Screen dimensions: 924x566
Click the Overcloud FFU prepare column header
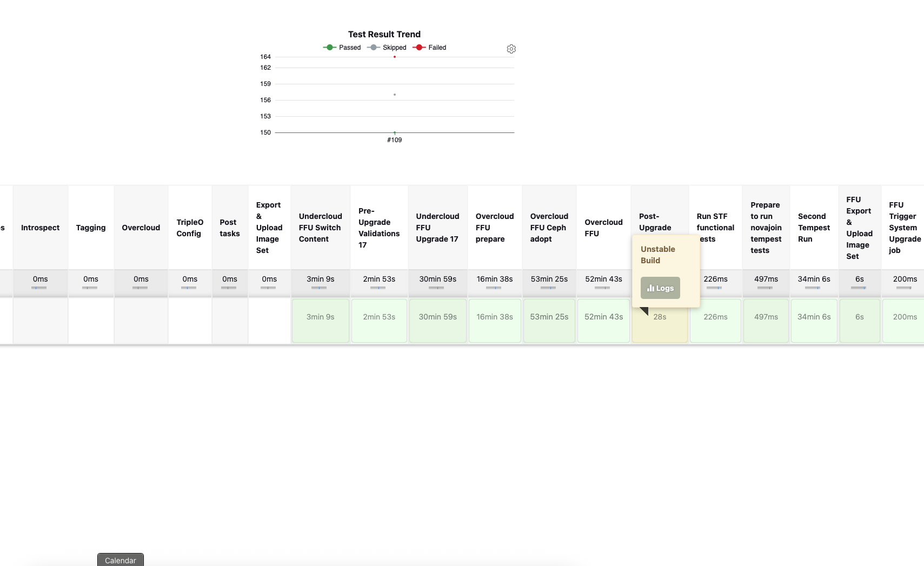click(x=494, y=228)
